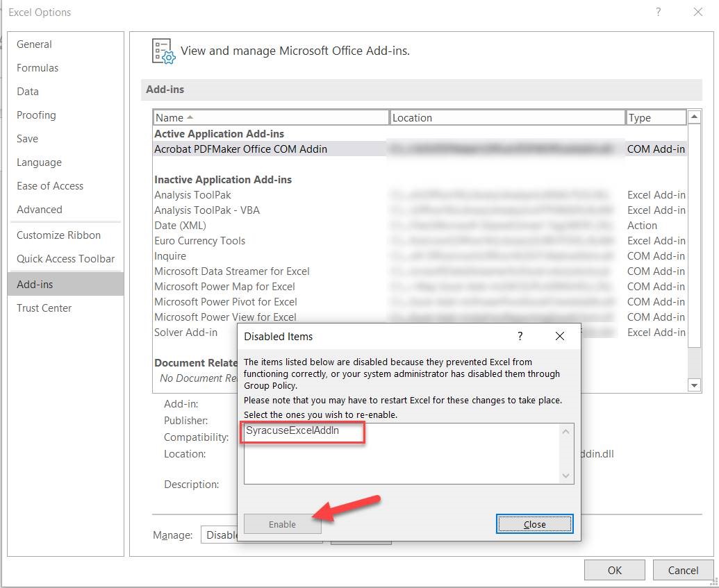Click the Help question mark on Disabled Items dialog
This screenshot has width=719, height=588.
pos(520,336)
